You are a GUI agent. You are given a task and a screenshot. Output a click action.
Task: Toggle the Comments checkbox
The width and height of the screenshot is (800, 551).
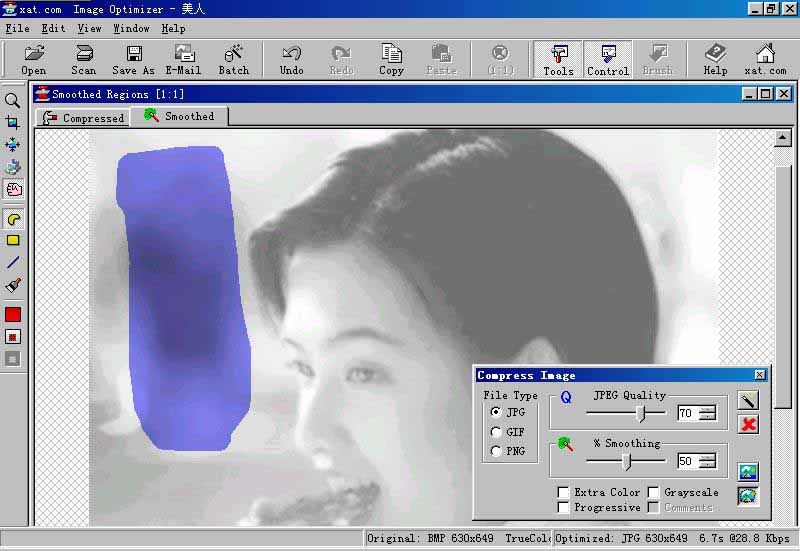(653, 507)
